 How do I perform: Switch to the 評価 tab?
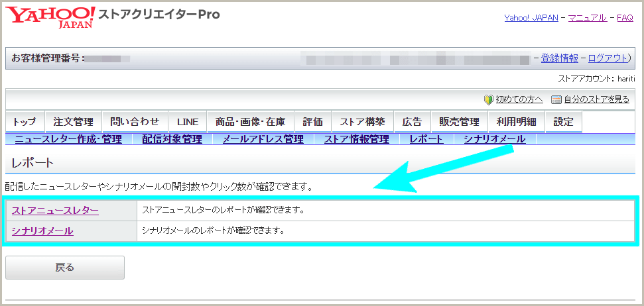pyautogui.click(x=313, y=121)
